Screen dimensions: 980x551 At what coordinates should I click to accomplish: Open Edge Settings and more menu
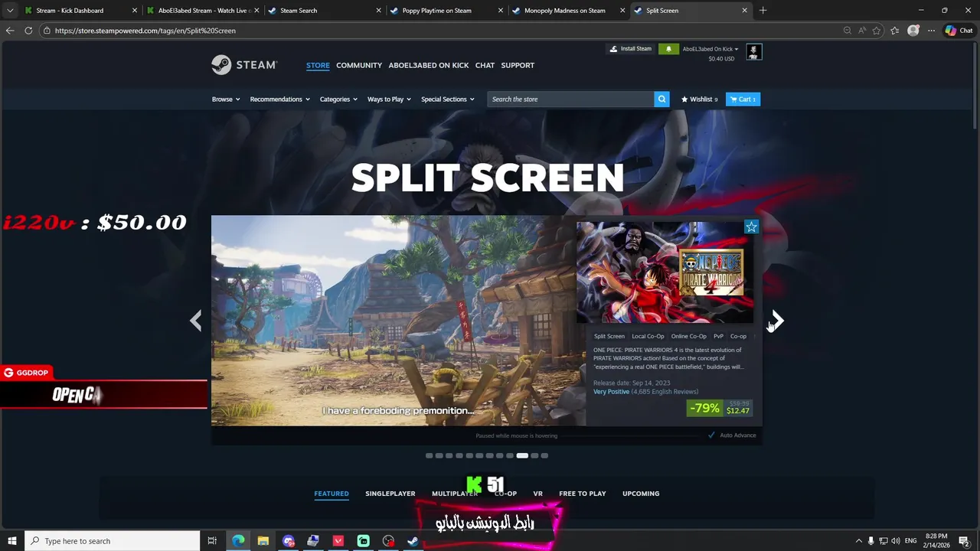tap(931, 31)
